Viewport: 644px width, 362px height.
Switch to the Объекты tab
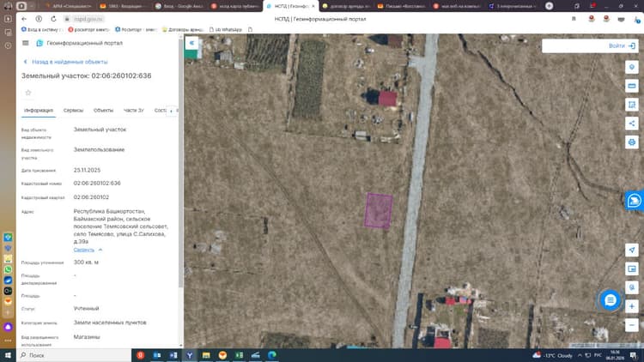(x=103, y=111)
